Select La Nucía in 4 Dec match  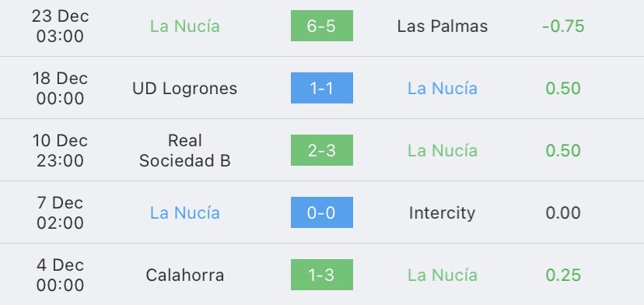tap(443, 275)
